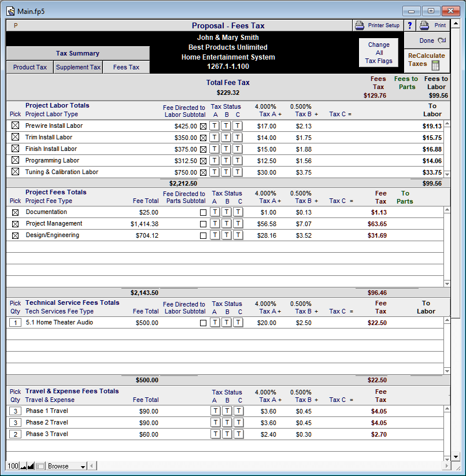
Task: Click the Main.fp5 window icon in title bar
Action: [10, 11]
